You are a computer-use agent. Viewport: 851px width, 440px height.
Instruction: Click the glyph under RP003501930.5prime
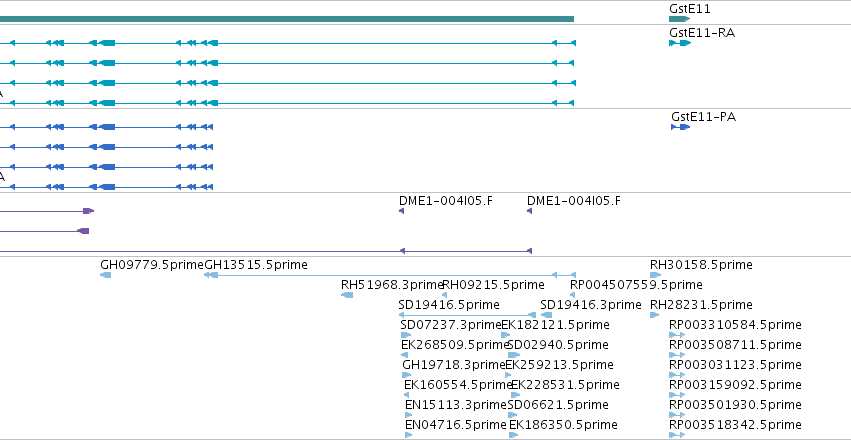point(677,416)
